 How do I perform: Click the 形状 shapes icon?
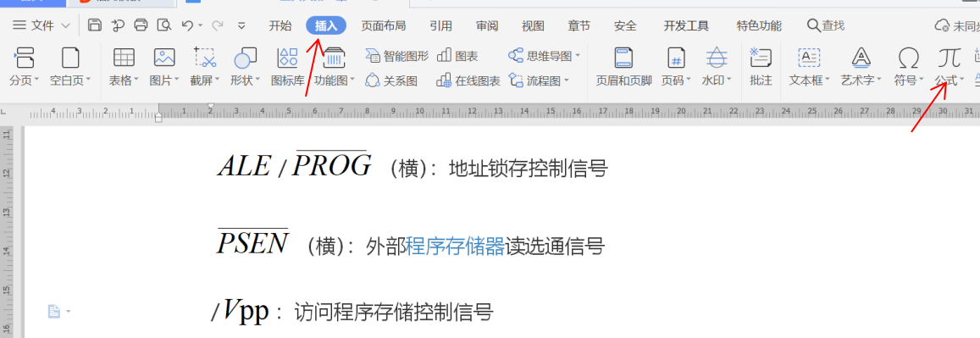coord(245,58)
